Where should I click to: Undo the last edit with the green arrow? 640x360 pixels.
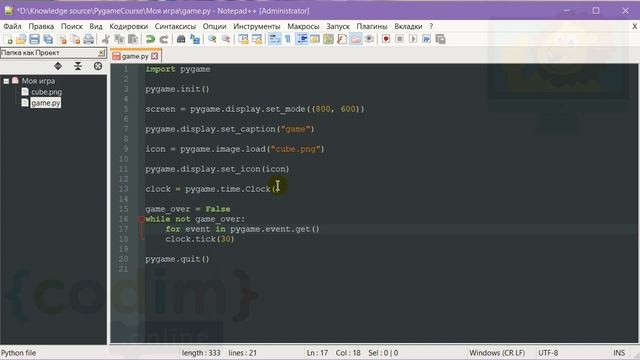150,39
